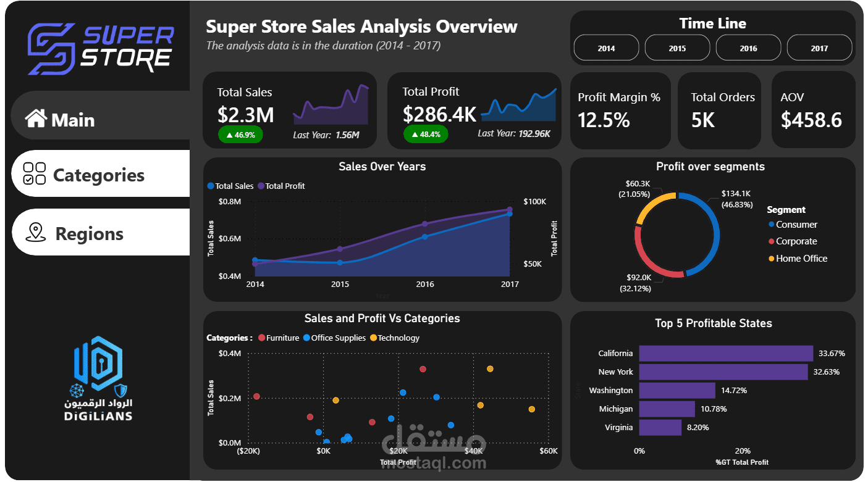The image size is (868, 482).
Task: Filter timeline to 2015
Action: [x=677, y=48]
